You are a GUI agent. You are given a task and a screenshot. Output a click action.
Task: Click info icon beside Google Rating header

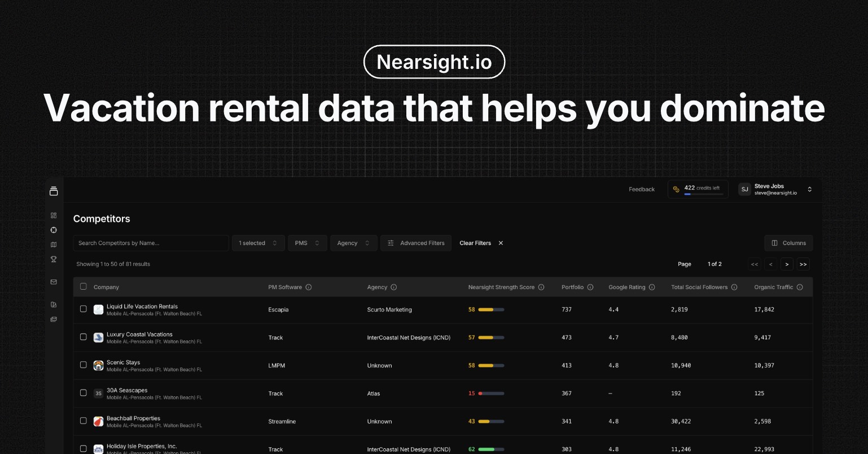(652, 287)
